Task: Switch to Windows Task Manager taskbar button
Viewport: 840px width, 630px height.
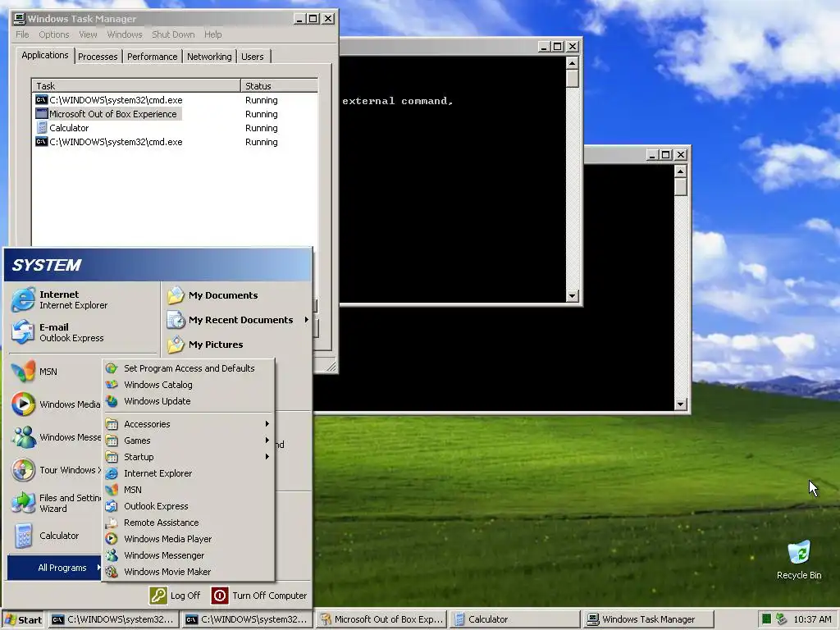Action: pos(649,619)
